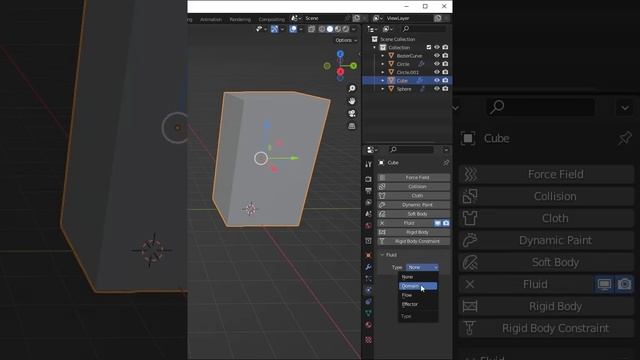Open the Material properties tab
The height and width of the screenshot is (360, 640).
click(368, 325)
